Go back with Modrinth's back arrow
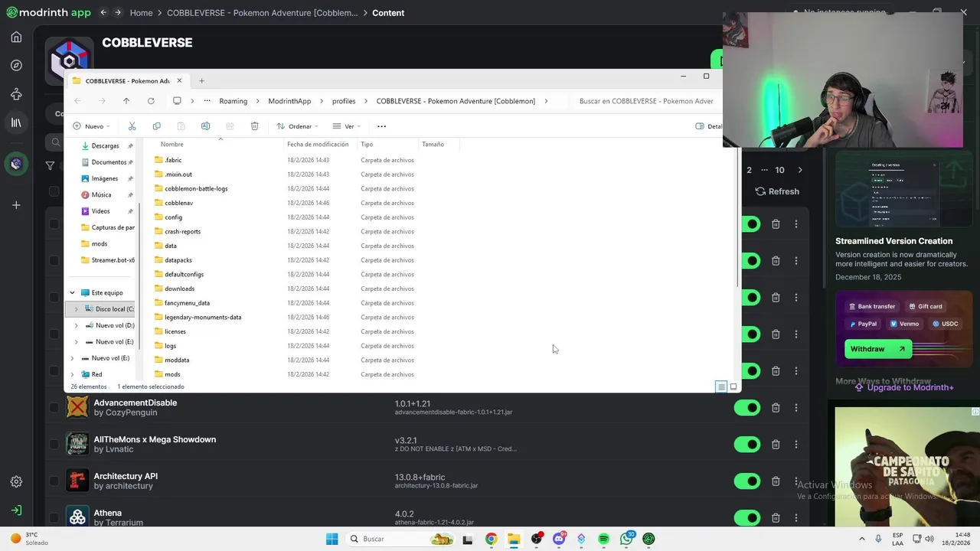Screen dimensions: 980x551 pyautogui.click(x=103, y=12)
